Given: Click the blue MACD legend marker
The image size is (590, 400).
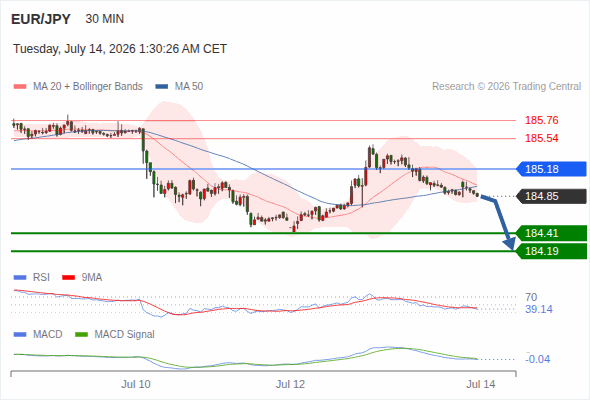Looking at the screenshot, I should [20, 335].
